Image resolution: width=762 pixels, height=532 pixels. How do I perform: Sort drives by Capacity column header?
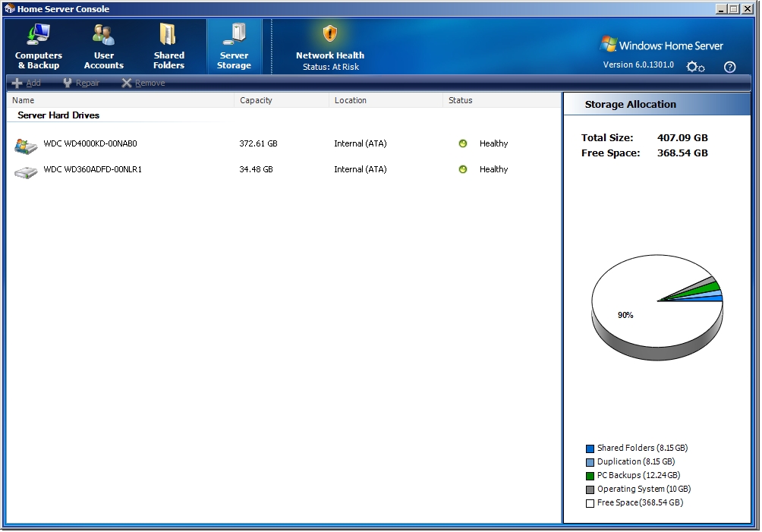pos(256,100)
